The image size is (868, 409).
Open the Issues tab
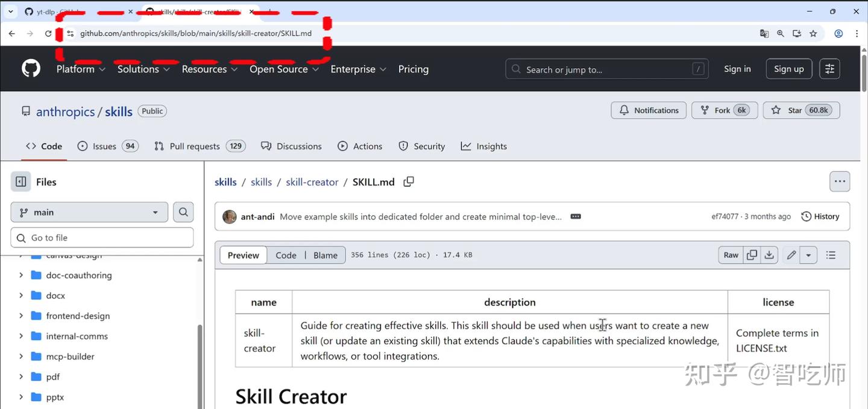pyautogui.click(x=107, y=146)
